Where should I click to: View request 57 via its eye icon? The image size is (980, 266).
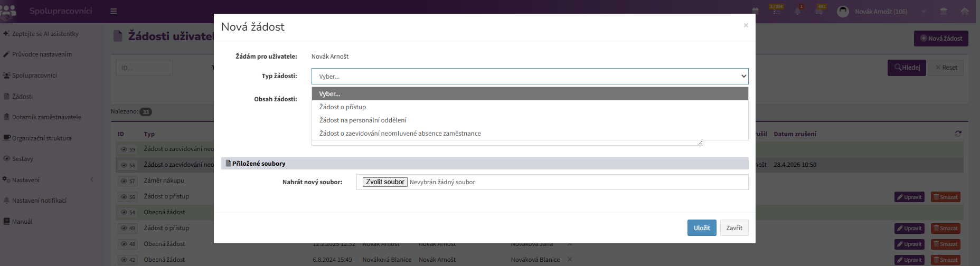tap(128, 181)
